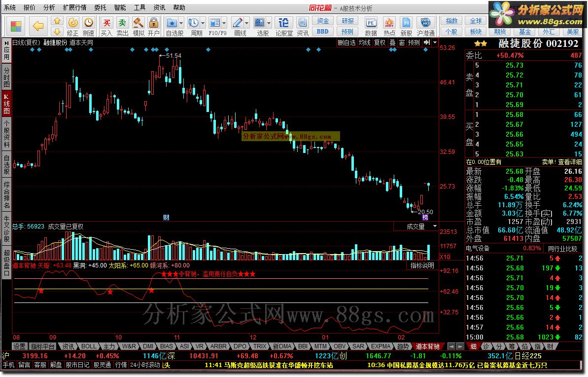Click the 设置 settings button at bottom
Viewport: 588px width, 377px height.
[20, 346]
